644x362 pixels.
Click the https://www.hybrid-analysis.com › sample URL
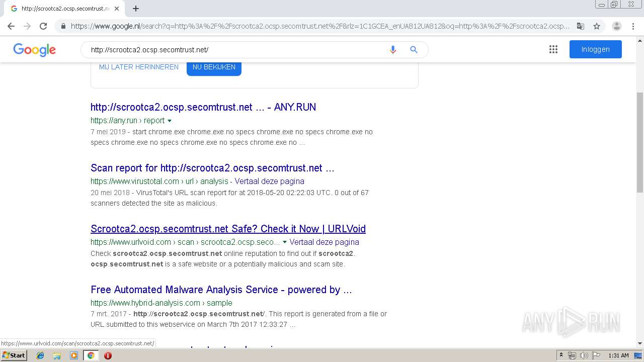coord(162,303)
